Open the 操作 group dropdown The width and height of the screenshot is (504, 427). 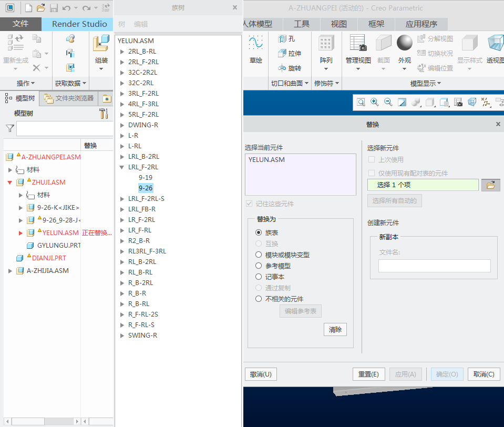tap(26, 83)
